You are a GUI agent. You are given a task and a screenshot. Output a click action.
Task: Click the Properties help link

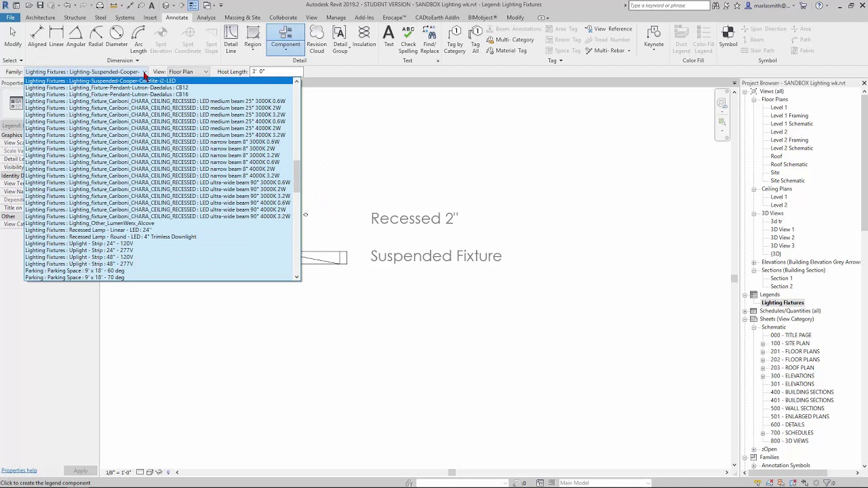pyautogui.click(x=19, y=470)
